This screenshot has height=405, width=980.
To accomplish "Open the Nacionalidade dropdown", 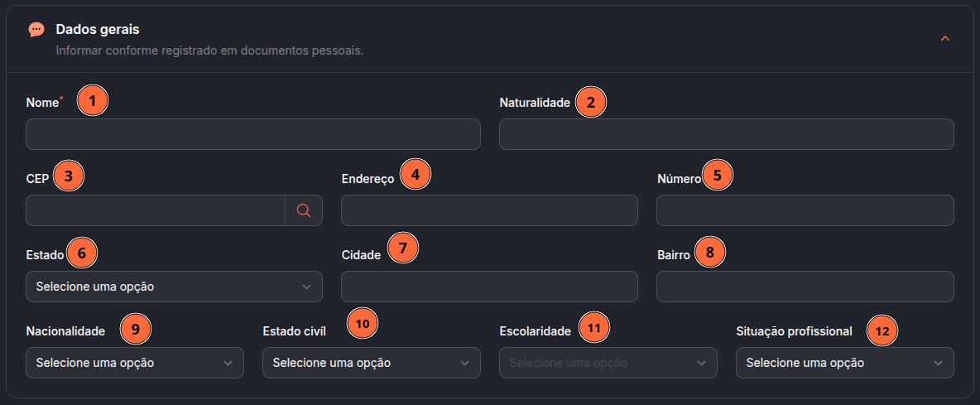I will (x=134, y=363).
